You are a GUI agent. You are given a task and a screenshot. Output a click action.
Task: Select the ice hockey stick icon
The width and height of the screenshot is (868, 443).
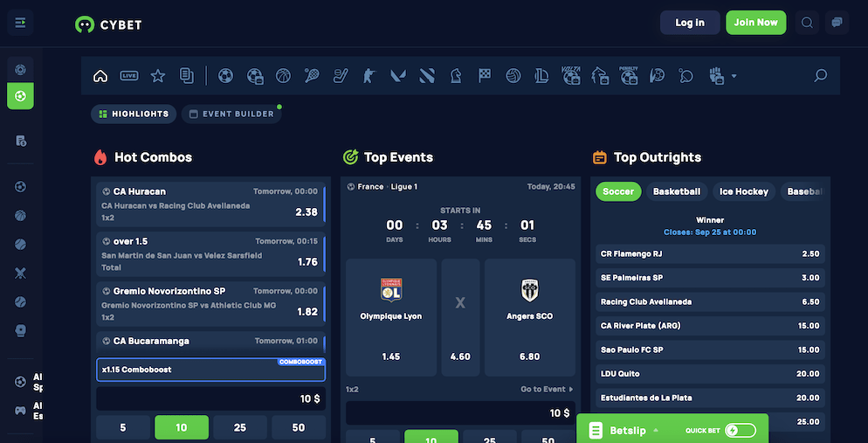coord(341,76)
